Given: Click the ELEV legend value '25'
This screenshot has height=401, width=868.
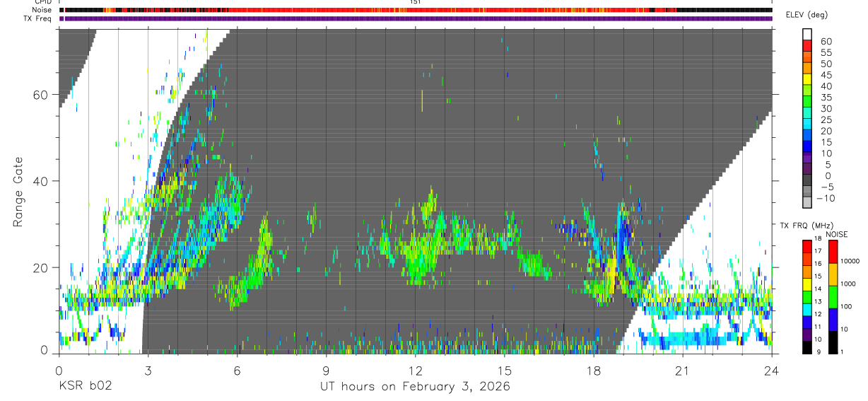Looking at the screenshot, I should tap(826, 120).
